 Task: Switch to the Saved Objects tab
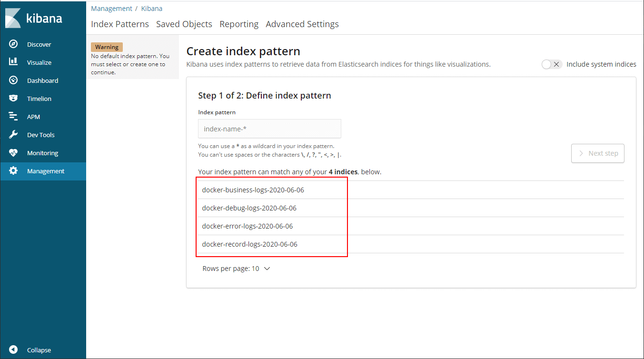[x=184, y=24]
